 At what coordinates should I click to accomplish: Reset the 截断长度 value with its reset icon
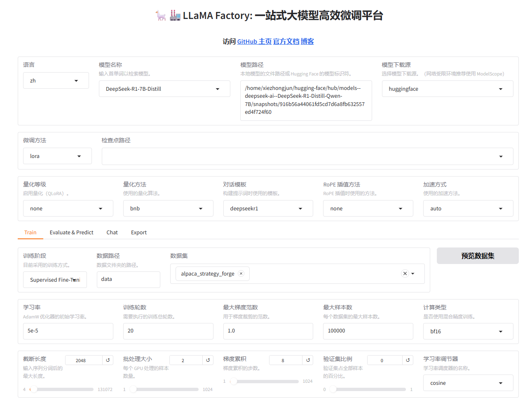point(108,360)
